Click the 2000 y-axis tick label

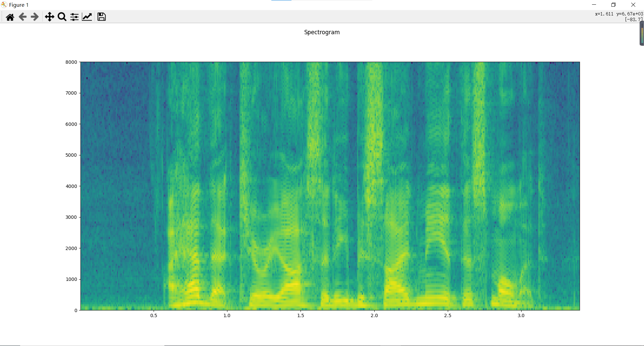tap(71, 248)
